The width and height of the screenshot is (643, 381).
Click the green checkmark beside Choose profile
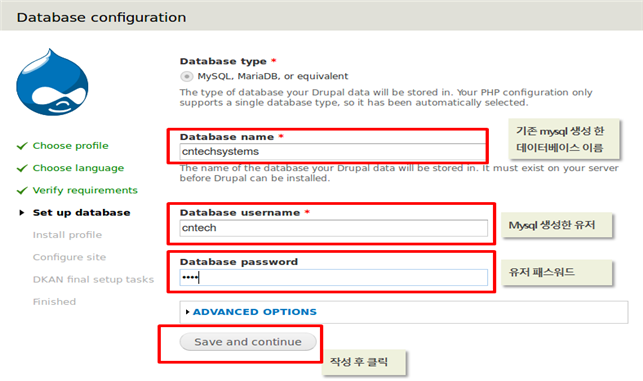click(22, 146)
